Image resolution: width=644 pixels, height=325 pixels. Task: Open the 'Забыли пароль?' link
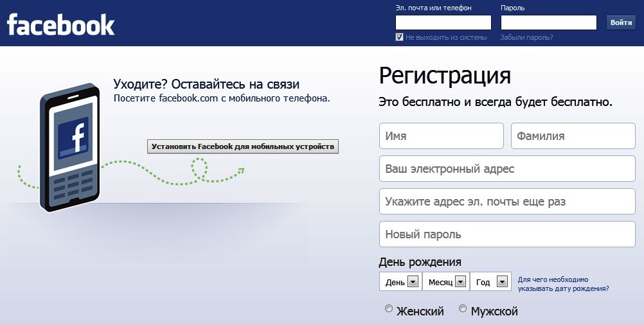[526, 37]
